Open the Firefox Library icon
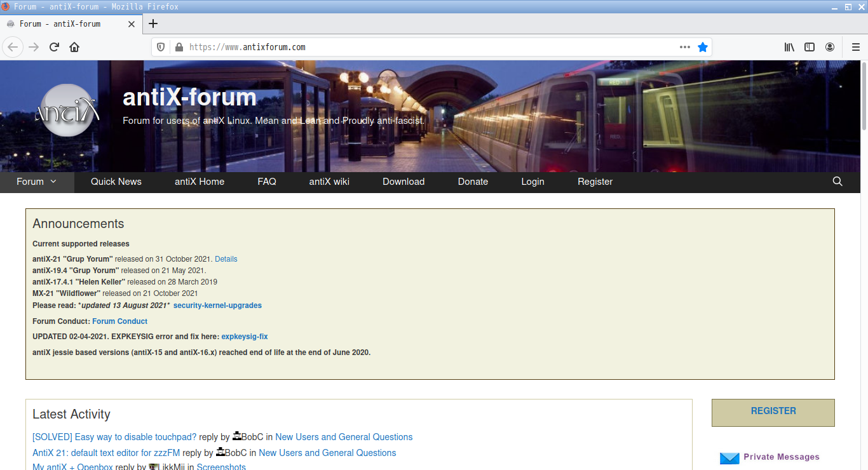 [x=789, y=47]
